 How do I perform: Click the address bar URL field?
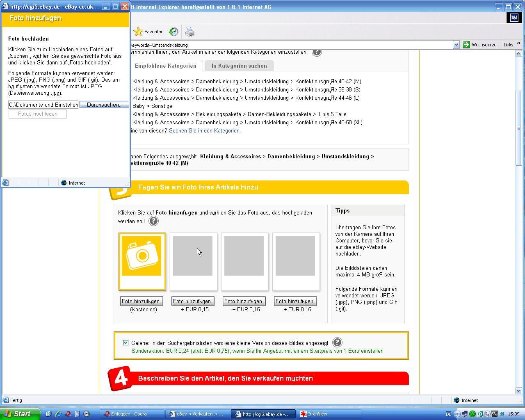coord(291,45)
